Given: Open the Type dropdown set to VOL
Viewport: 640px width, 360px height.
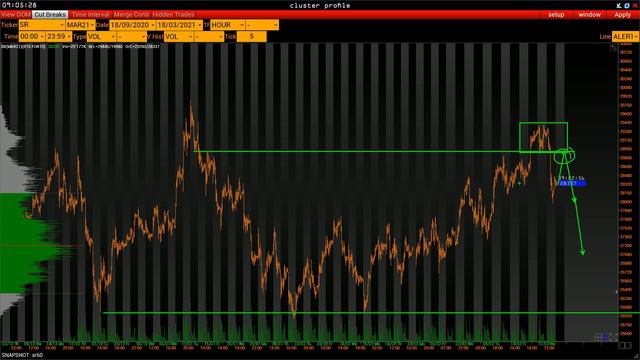Looking at the screenshot, I should 101,36.
